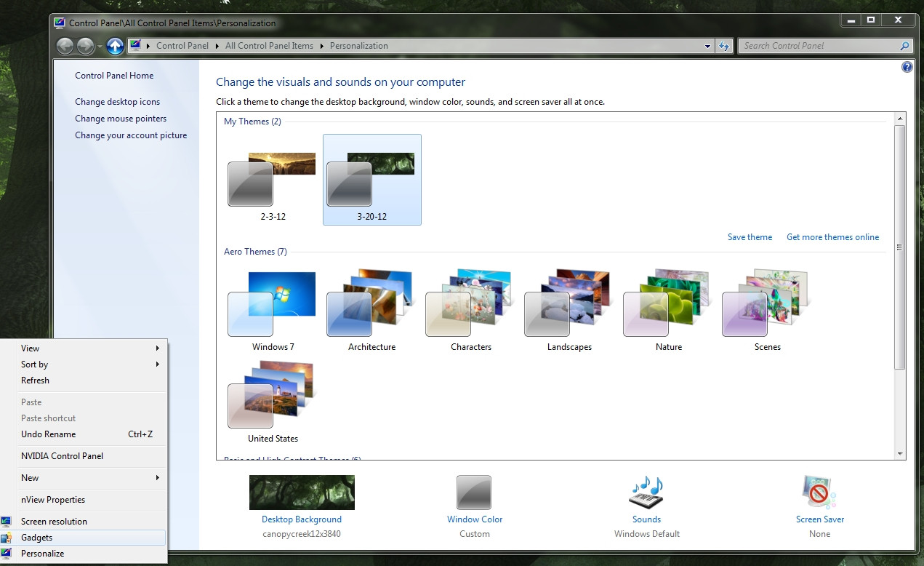Open the address bar history dropdown arrow
The width and height of the screenshot is (924, 566).
[708, 46]
